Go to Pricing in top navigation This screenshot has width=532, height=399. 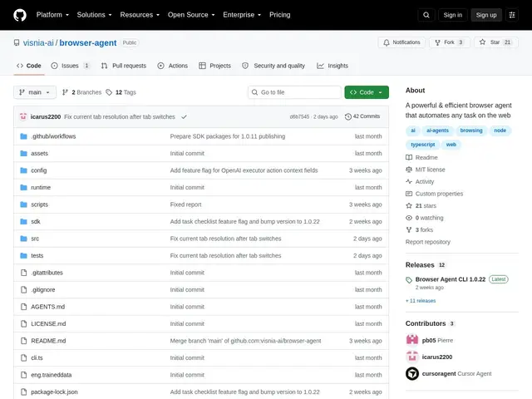[x=280, y=15]
